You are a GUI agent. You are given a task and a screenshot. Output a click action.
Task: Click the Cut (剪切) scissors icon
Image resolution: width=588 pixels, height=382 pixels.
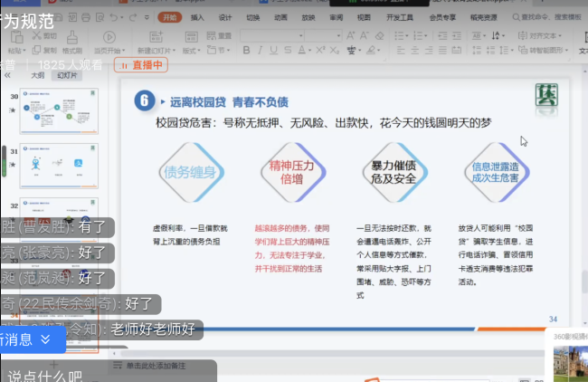(37, 35)
